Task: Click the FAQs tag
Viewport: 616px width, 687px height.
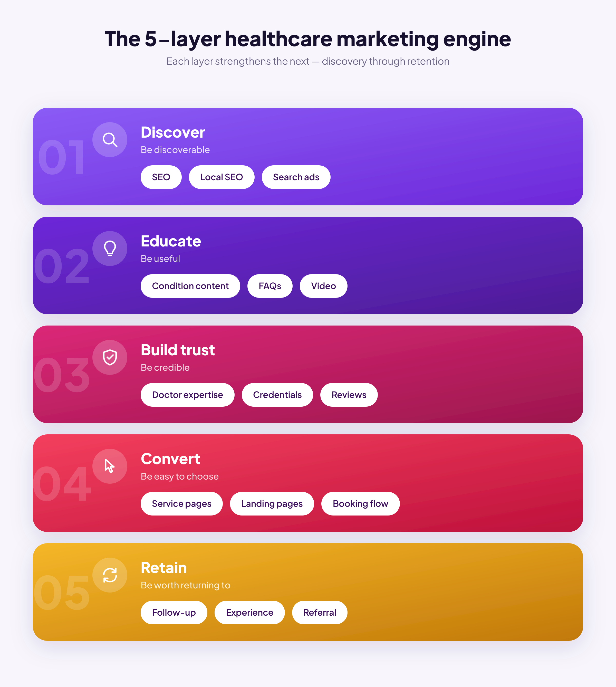Action: pyautogui.click(x=270, y=286)
